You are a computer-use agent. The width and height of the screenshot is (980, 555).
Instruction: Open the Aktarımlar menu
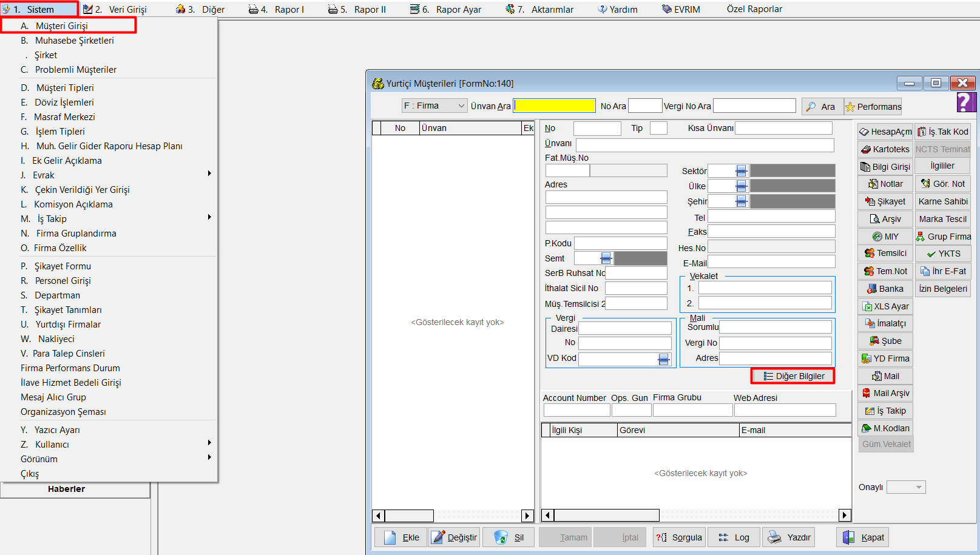(539, 9)
